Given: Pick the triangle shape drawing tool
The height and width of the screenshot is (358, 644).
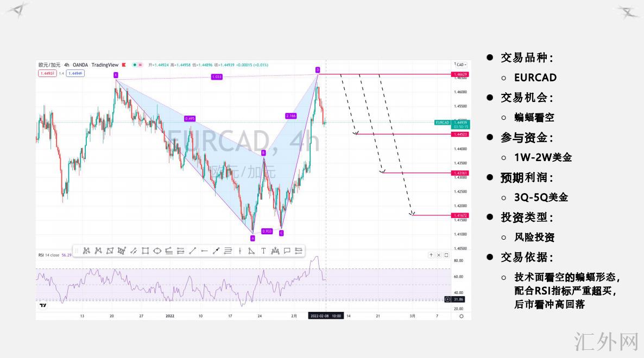Looking at the screenshot, I should pyautogui.click(x=251, y=251).
